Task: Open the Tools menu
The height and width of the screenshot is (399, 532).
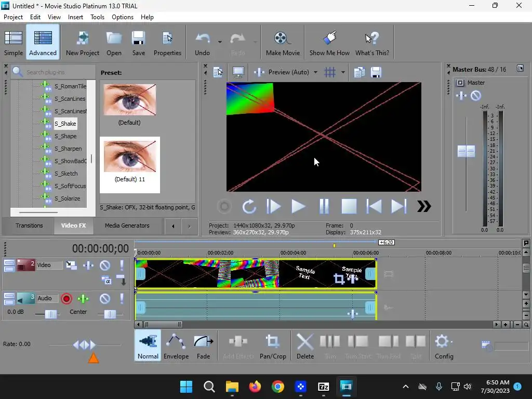Action: 97,17
